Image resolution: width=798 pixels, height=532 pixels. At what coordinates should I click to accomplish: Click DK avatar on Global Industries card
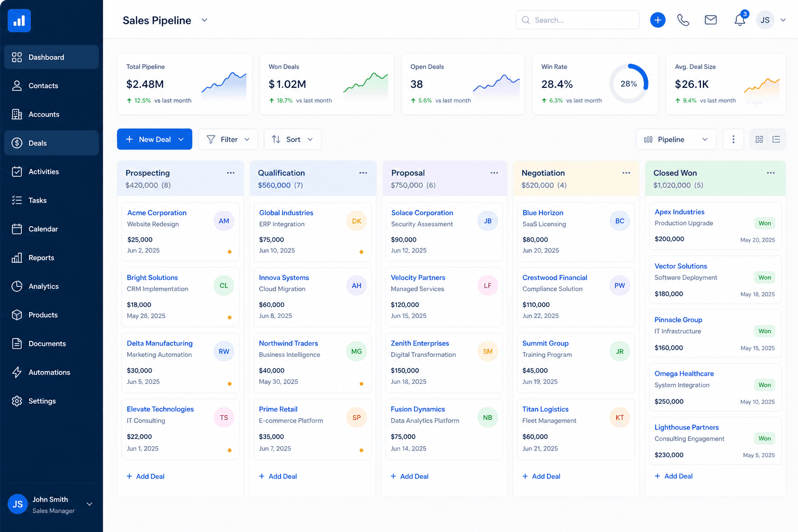(356, 221)
